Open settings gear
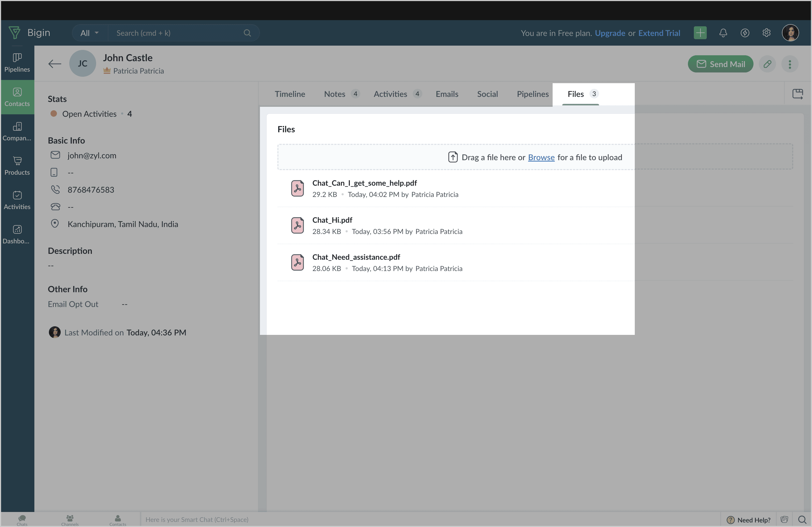 click(x=767, y=33)
